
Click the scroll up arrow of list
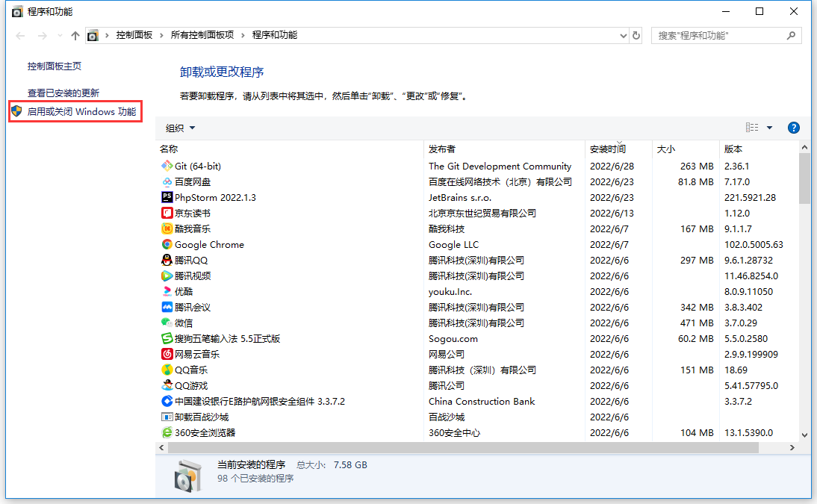804,148
